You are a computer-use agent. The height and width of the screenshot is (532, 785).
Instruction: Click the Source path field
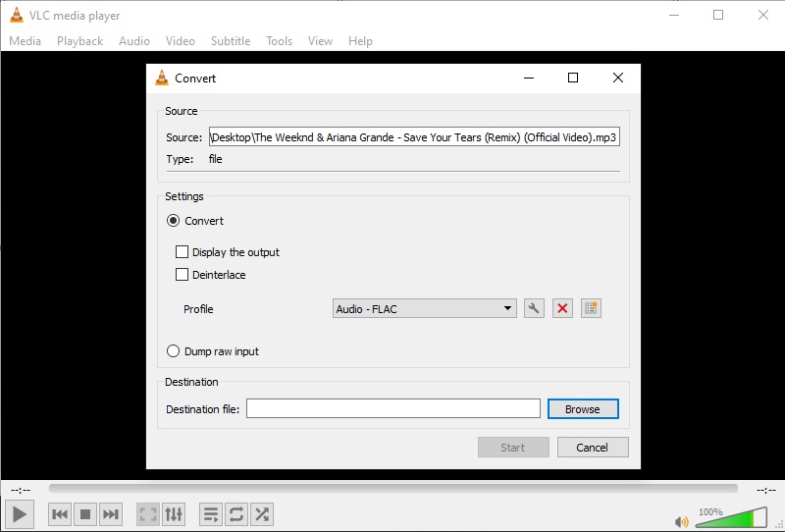click(x=414, y=136)
